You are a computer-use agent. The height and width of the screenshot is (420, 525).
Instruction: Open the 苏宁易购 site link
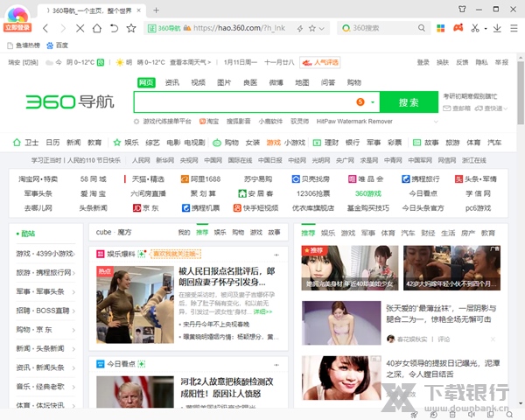[257, 178]
